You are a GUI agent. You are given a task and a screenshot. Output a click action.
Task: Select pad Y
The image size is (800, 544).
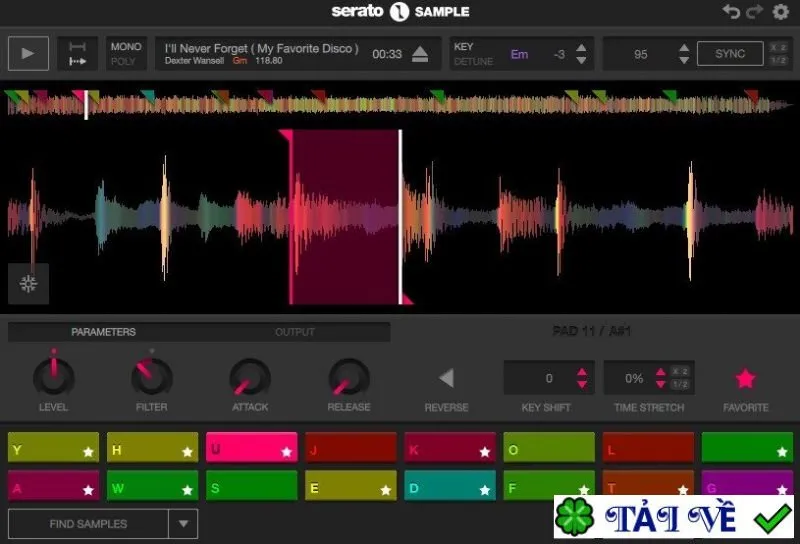54,447
